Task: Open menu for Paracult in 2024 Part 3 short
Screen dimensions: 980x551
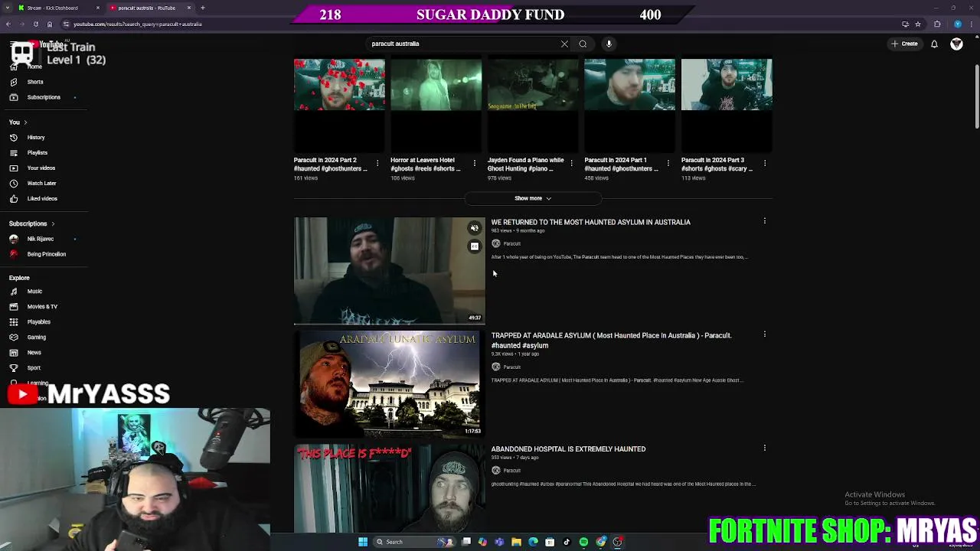Action: [x=765, y=163]
